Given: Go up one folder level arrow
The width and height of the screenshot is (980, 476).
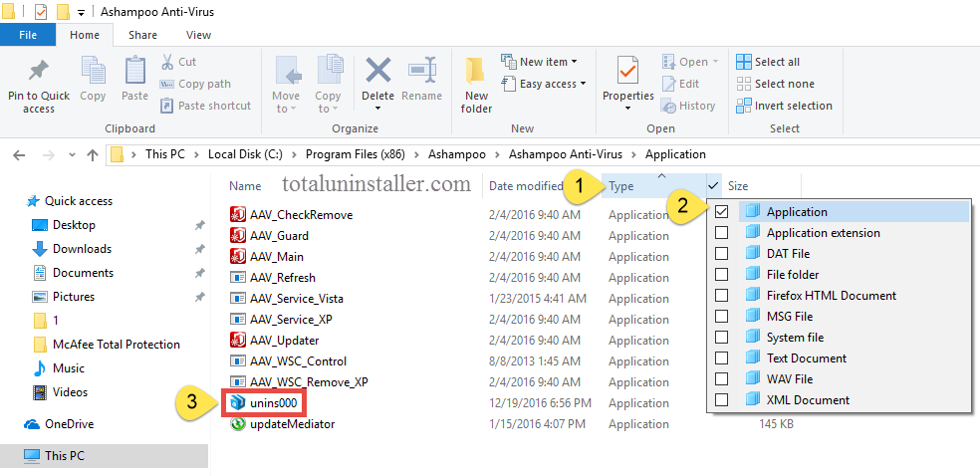Looking at the screenshot, I should [93, 155].
